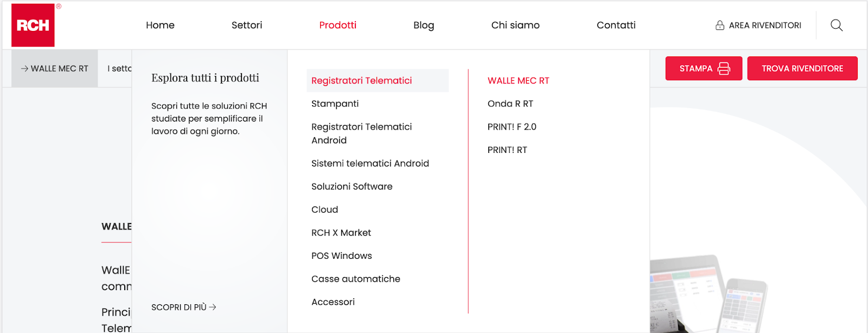Select the WALLE MEC RT page tab
This screenshot has height=333, width=868.
54,68
